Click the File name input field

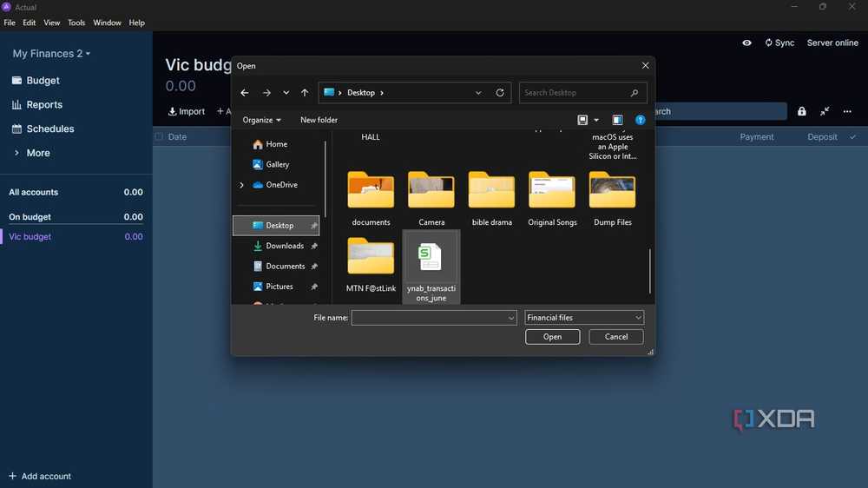pyautogui.click(x=433, y=318)
